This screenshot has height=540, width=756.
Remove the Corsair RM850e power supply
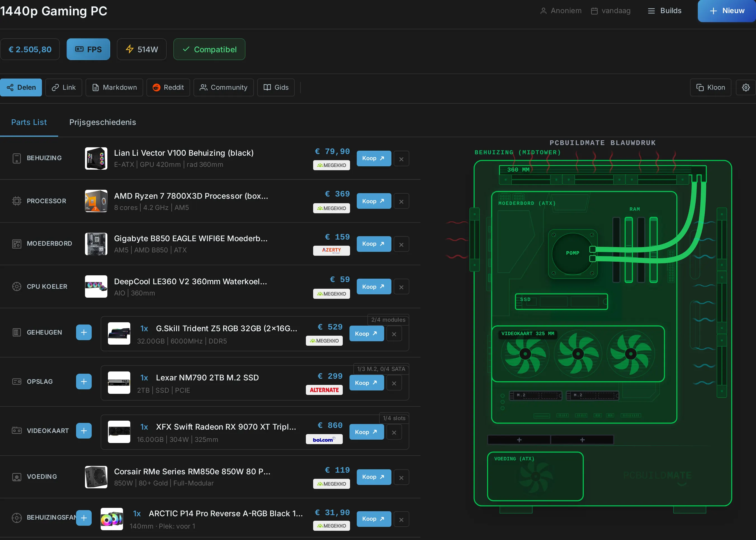(x=401, y=477)
